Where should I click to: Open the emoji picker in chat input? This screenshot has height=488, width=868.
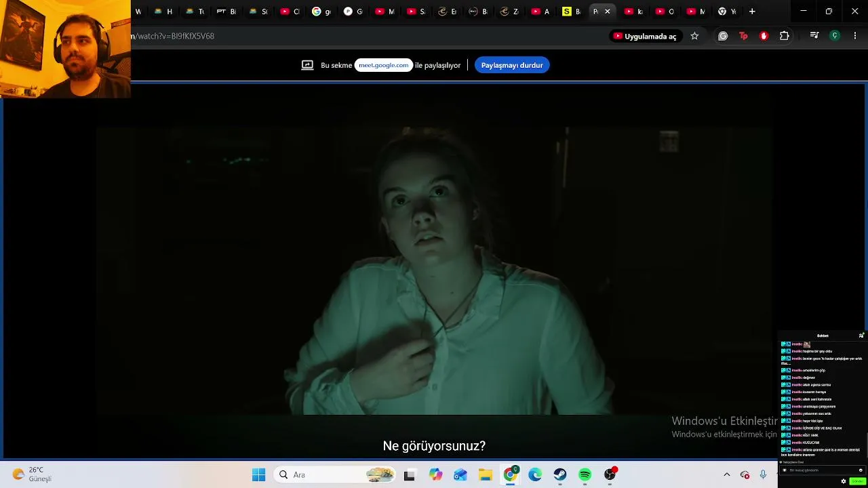click(861, 470)
